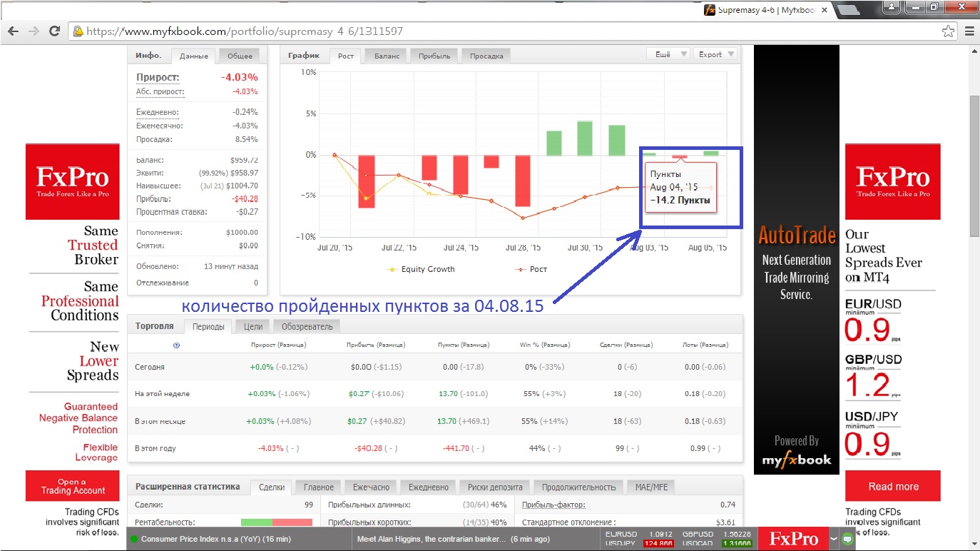Open the Обозреватель trading tab
980x551 pixels.
pyautogui.click(x=307, y=326)
